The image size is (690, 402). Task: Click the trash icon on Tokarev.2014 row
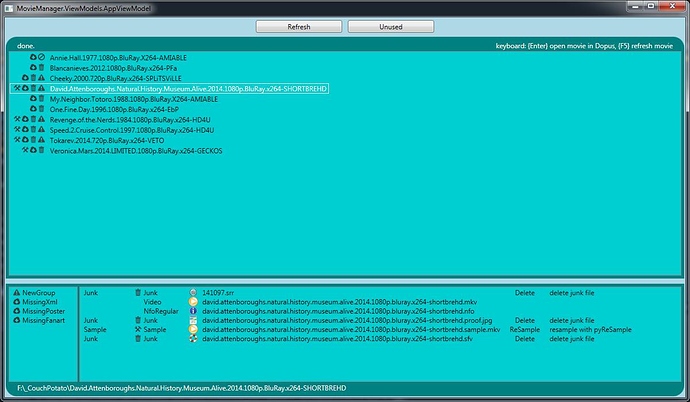[33, 140]
